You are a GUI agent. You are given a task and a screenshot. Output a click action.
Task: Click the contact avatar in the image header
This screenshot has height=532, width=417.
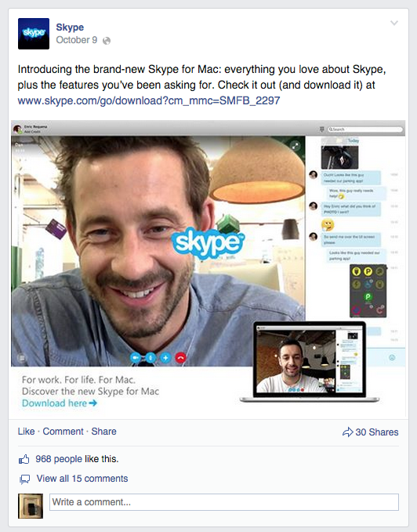(17, 129)
